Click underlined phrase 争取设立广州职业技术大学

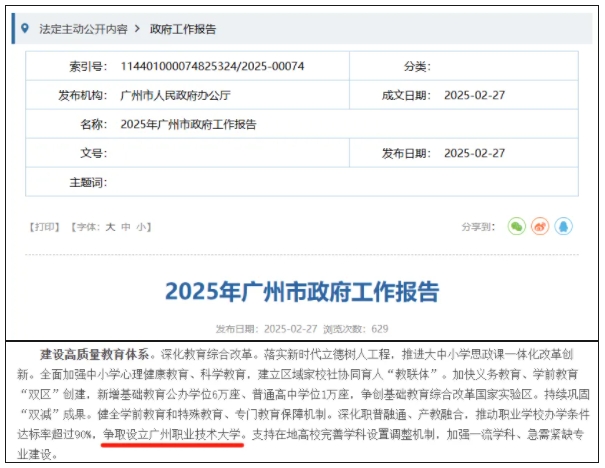click(172, 434)
